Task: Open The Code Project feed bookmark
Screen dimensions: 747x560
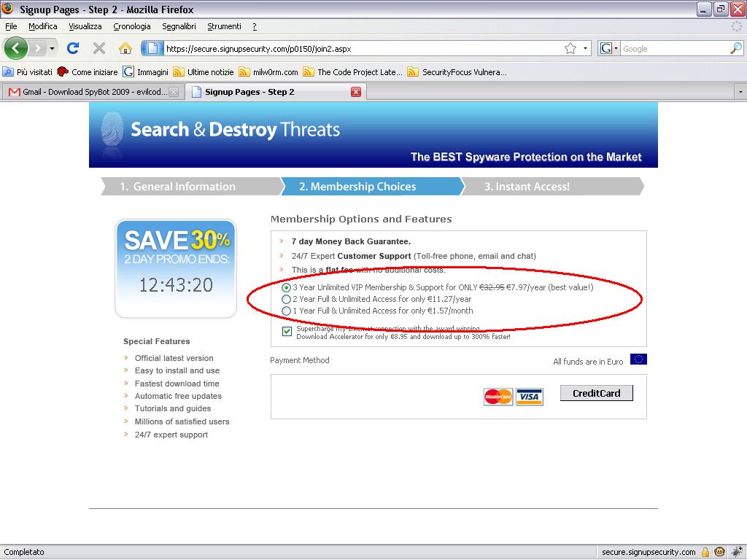Action: click(353, 72)
